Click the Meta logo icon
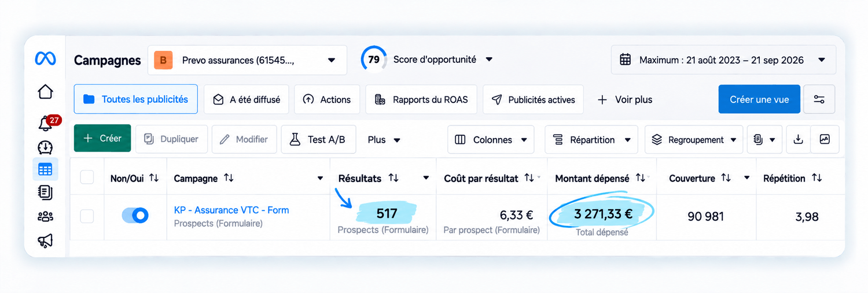The image size is (868, 293). (x=45, y=59)
